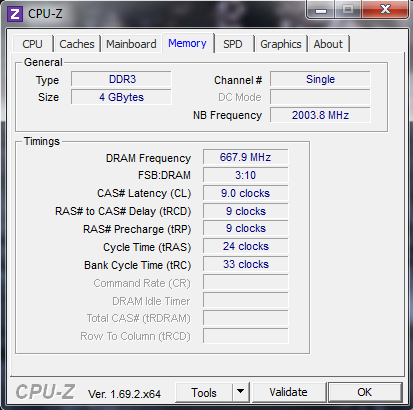Select the Bank Cycle Time value 33 clocks

pyautogui.click(x=245, y=264)
